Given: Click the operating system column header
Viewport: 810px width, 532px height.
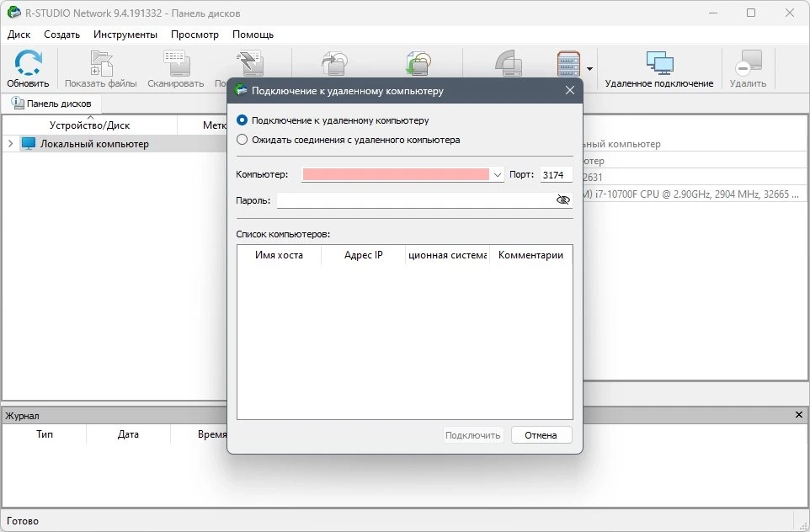Looking at the screenshot, I should 447,255.
